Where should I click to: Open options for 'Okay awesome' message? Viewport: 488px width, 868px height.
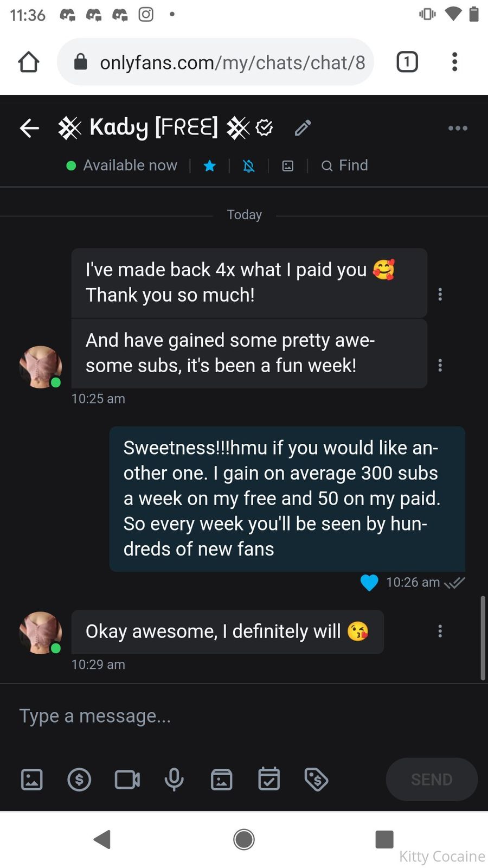point(440,631)
